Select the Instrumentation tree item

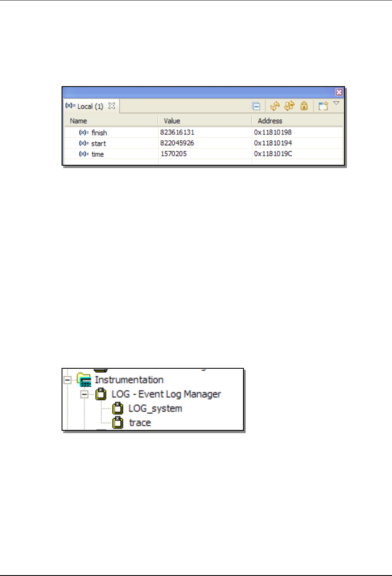click(x=129, y=380)
